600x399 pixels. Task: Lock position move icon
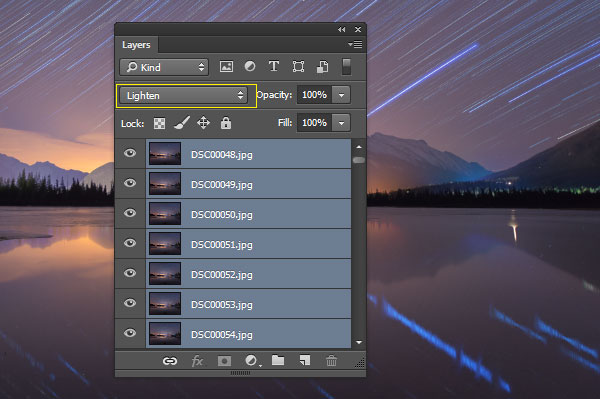(203, 123)
